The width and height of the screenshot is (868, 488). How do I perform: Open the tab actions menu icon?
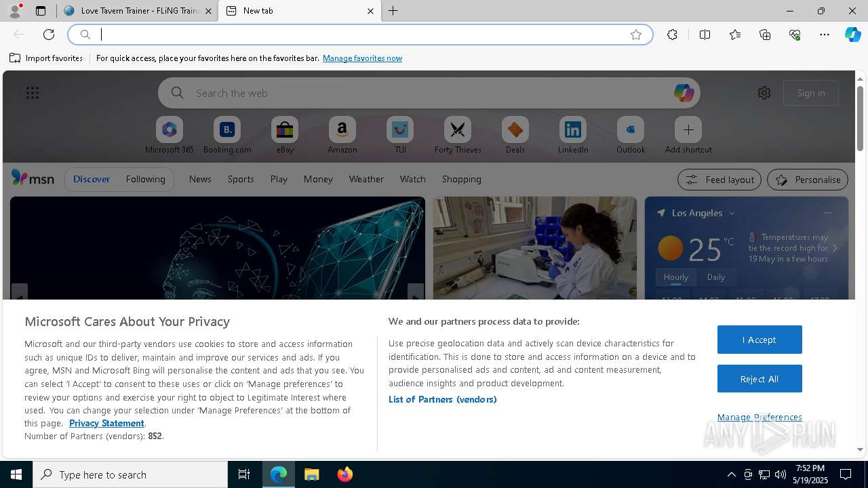[41, 11]
